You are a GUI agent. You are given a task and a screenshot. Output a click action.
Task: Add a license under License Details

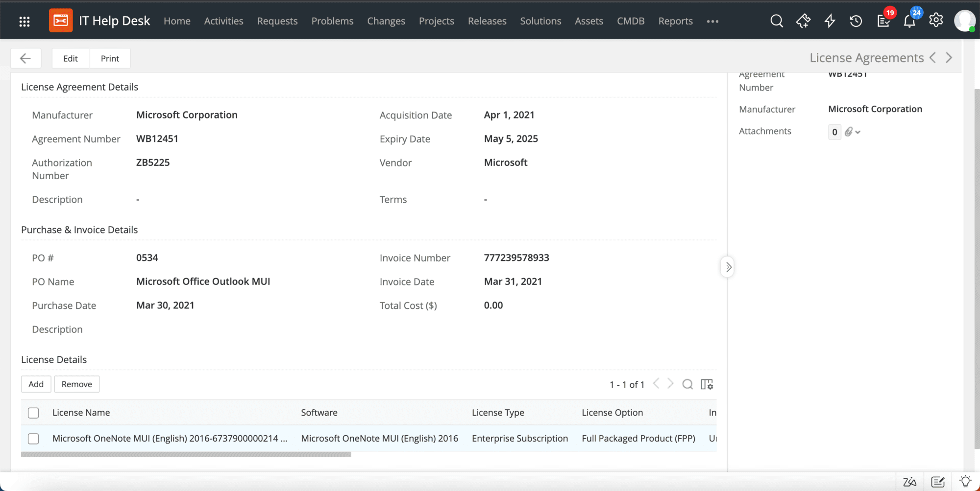(x=36, y=384)
